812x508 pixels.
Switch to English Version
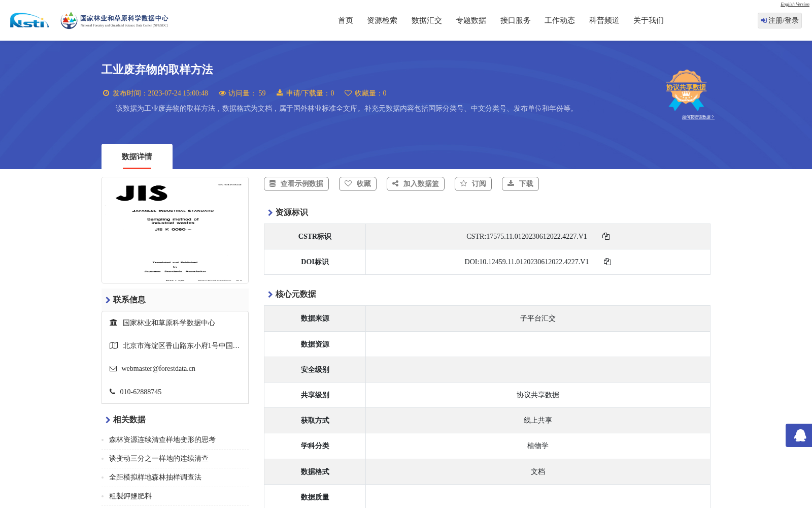click(795, 4)
